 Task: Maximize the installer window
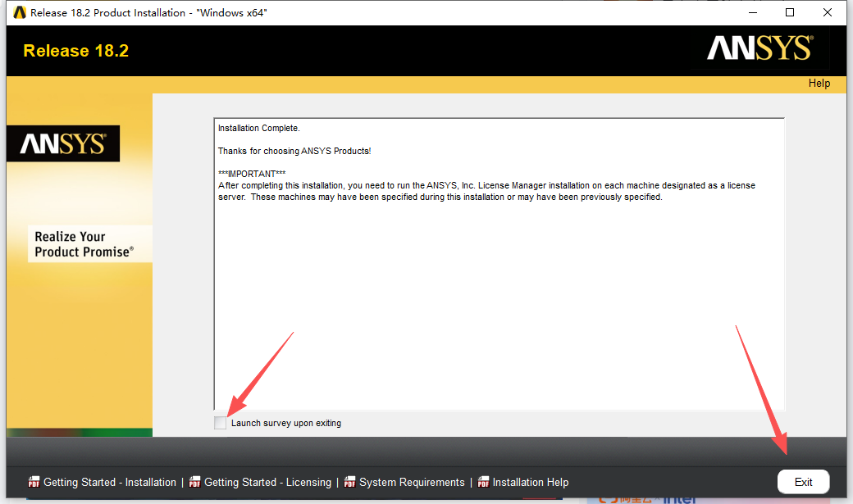(790, 12)
